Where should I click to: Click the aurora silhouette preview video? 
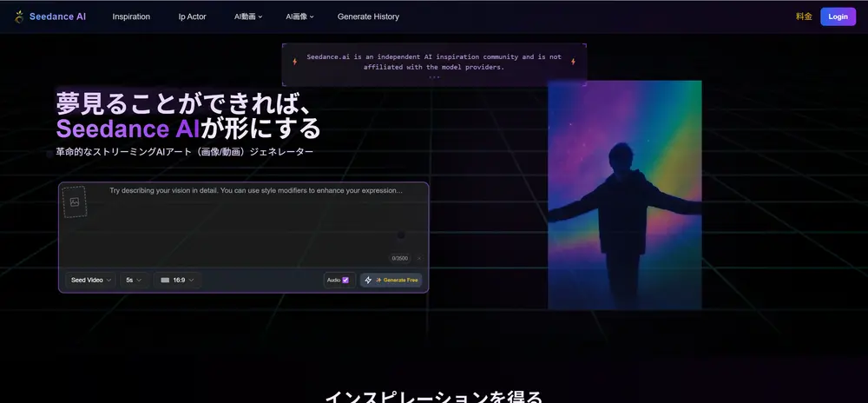tap(624, 195)
